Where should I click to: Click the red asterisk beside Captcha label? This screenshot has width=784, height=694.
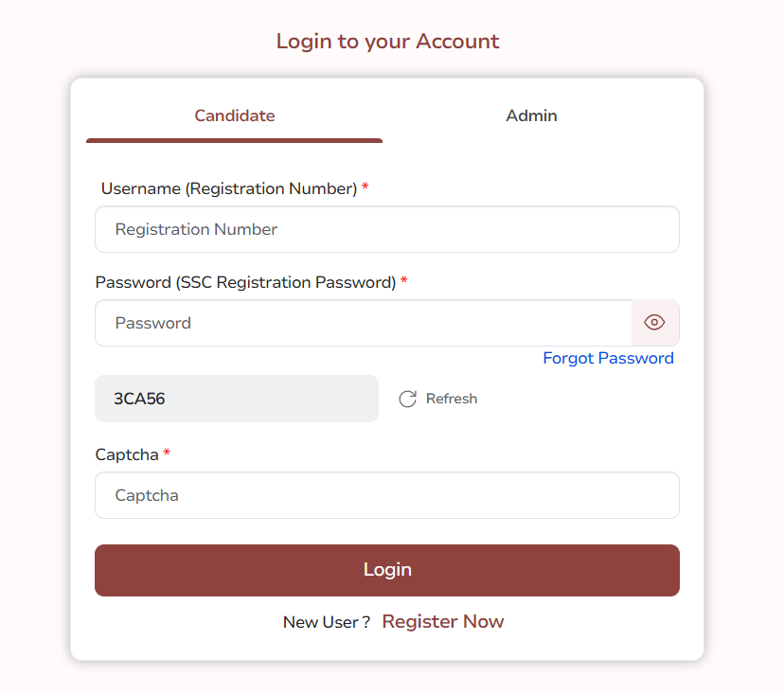pyautogui.click(x=167, y=454)
